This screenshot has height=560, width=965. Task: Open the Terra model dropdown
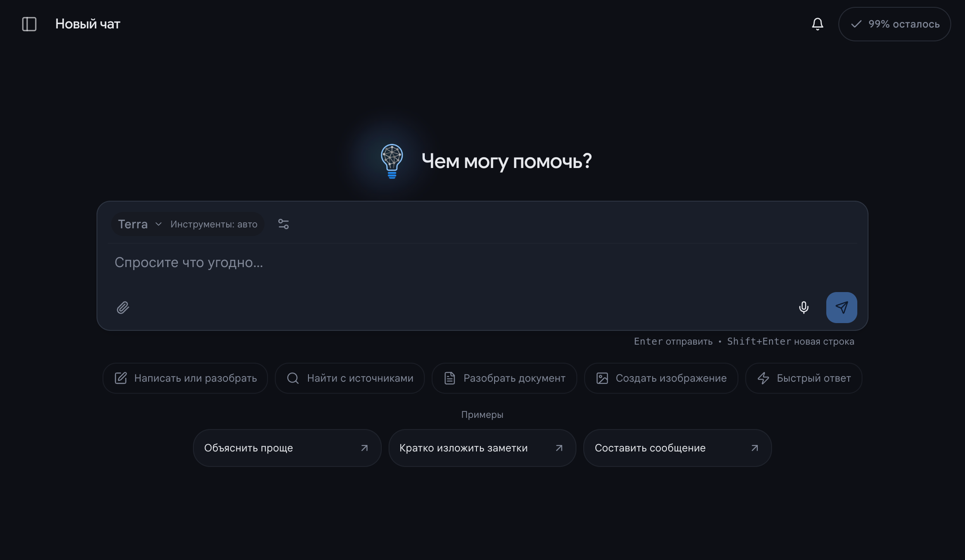pyautogui.click(x=187, y=224)
